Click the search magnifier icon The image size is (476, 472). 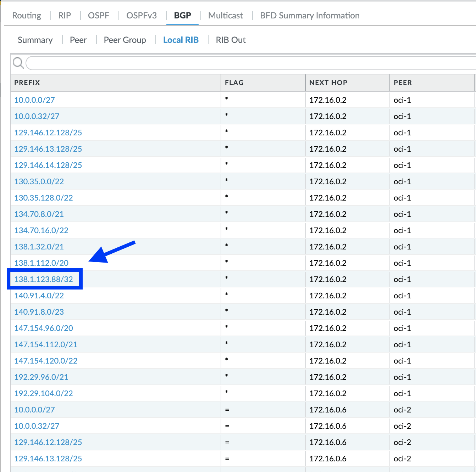point(18,63)
